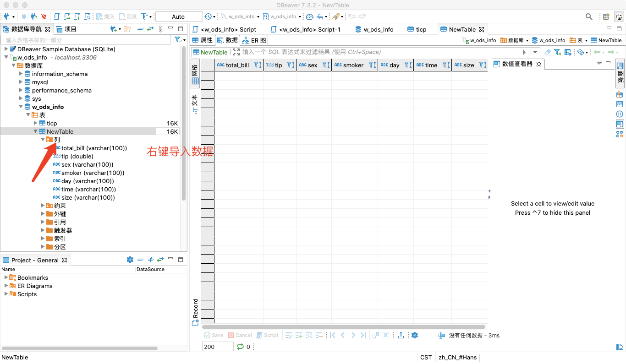The height and width of the screenshot is (364, 626).
Task: Click the green refresh arrows near row count
Action: pos(240,347)
